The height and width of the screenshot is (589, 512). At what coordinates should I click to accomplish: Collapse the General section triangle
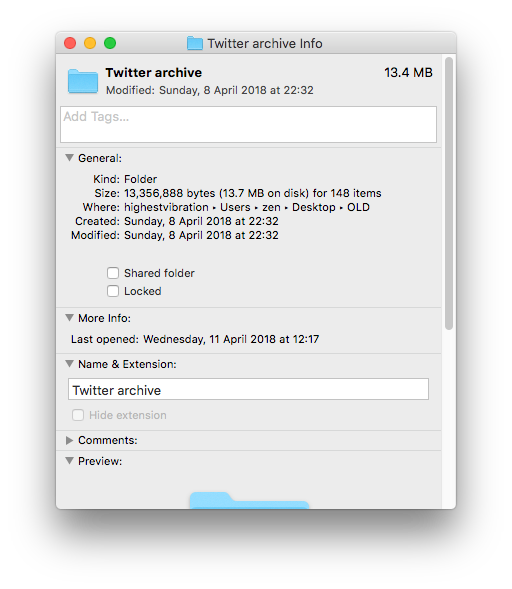click(x=69, y=158)
